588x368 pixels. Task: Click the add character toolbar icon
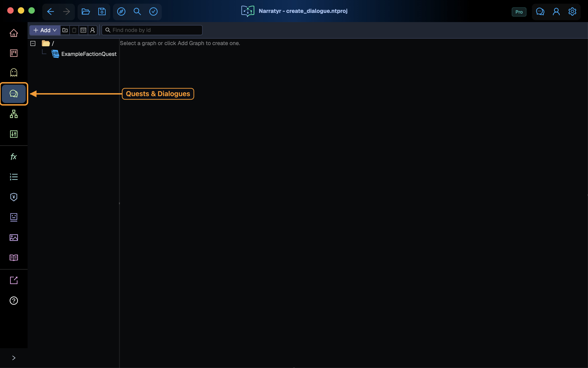tap(93, 30)
